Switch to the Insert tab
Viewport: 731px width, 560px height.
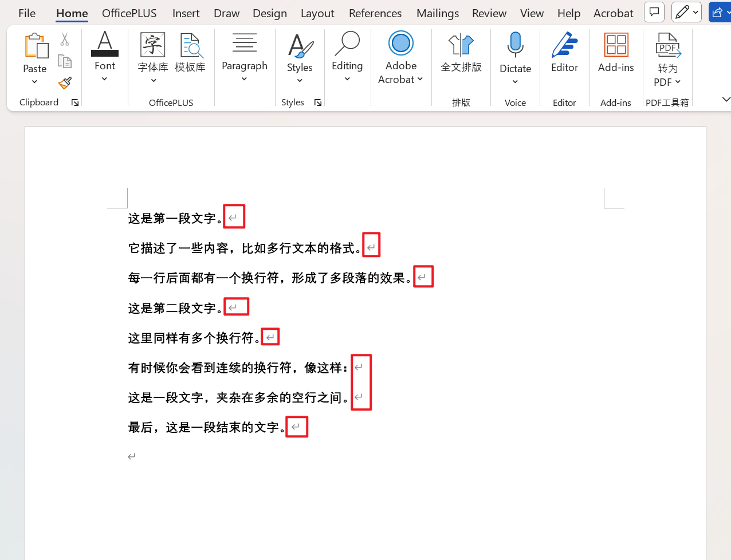(x=186, y=13)
